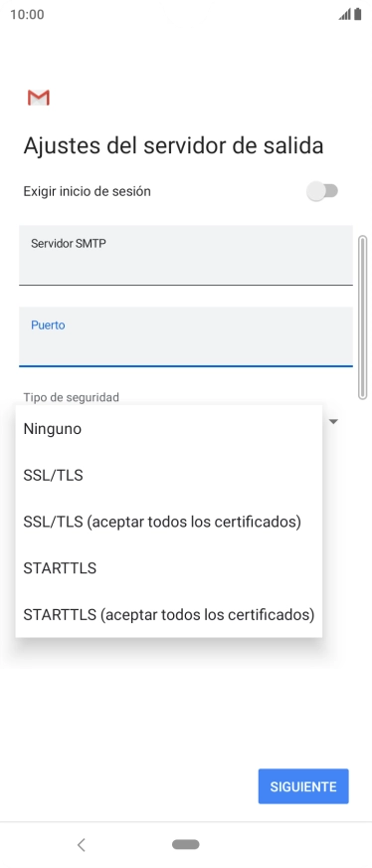This screenshot has height=868, width=372.
Task: Click inside the Puerto field
Action: tap(186, 336)
